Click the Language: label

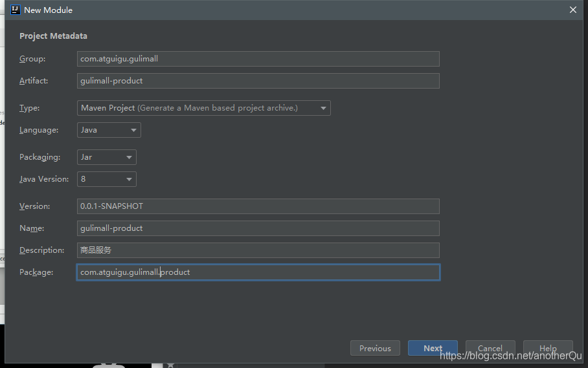coord(39,130)
